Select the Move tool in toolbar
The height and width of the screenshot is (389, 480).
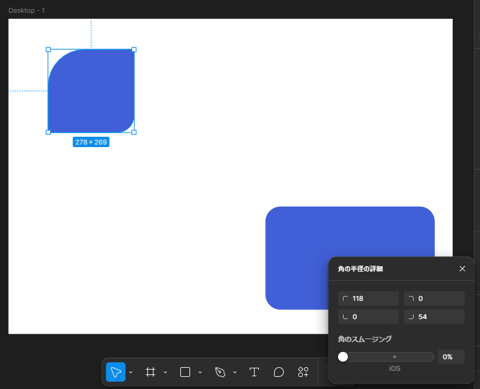click(116, 372)
